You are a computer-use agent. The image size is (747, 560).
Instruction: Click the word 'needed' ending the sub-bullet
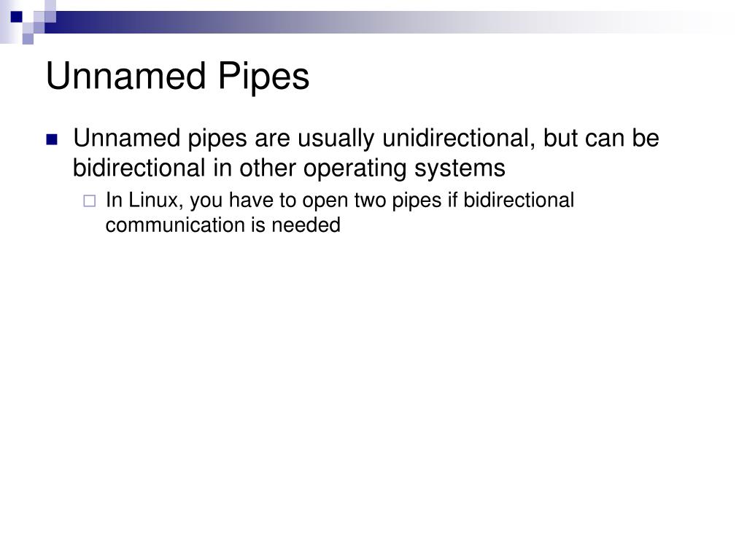tap(306, 225)
